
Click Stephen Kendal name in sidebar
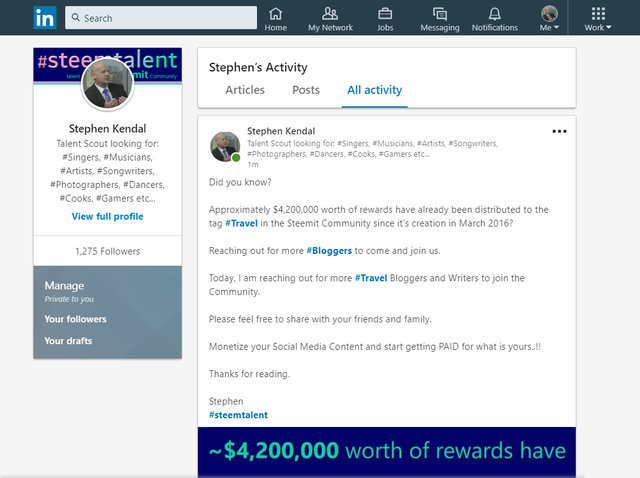point(107,129)
